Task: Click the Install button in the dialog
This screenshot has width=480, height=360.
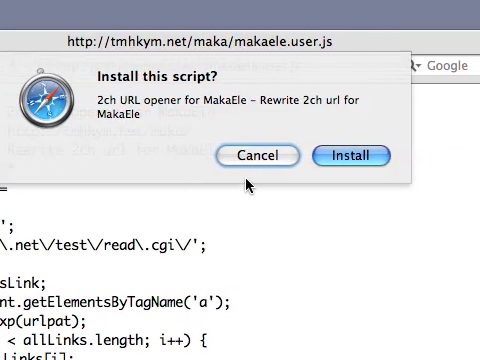Action: [351, 155]
